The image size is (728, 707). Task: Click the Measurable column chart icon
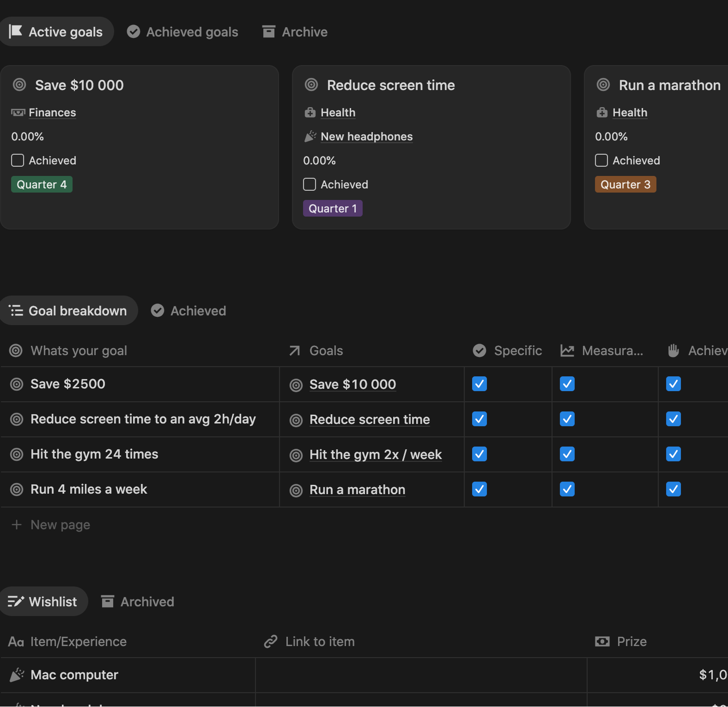coord(567,351)
